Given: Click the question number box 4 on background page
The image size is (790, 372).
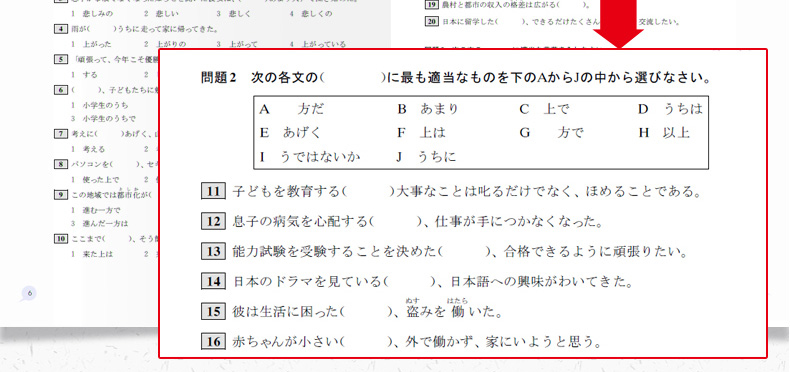Looking at the screenshot, I should click(x=60, y=28).
